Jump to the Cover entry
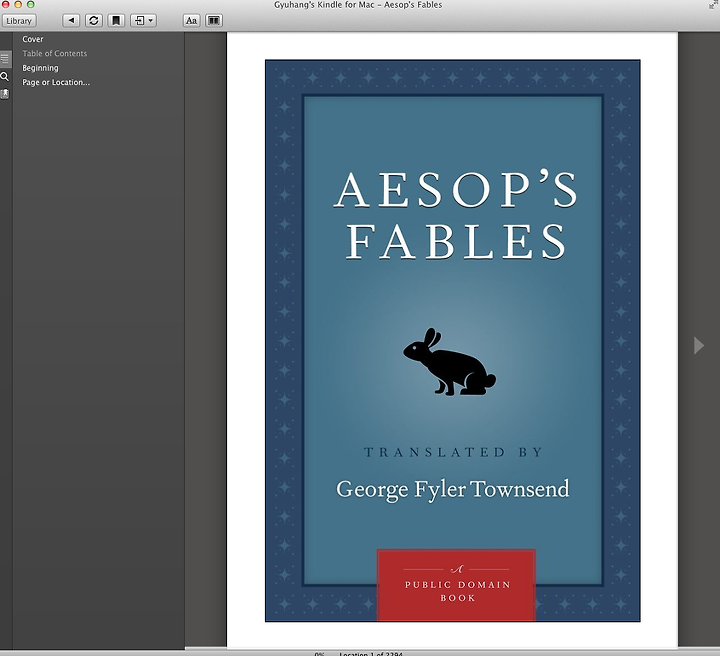 click(33, 39)
